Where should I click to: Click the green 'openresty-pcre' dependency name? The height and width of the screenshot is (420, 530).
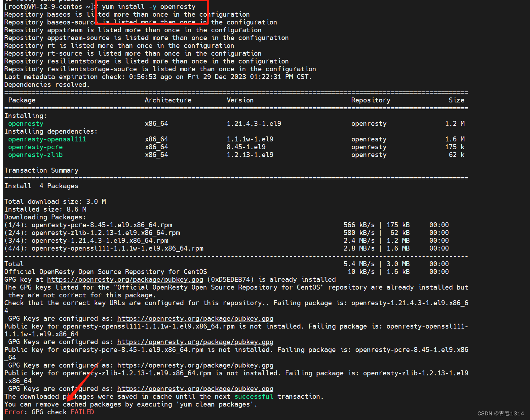tap(35, 147)
